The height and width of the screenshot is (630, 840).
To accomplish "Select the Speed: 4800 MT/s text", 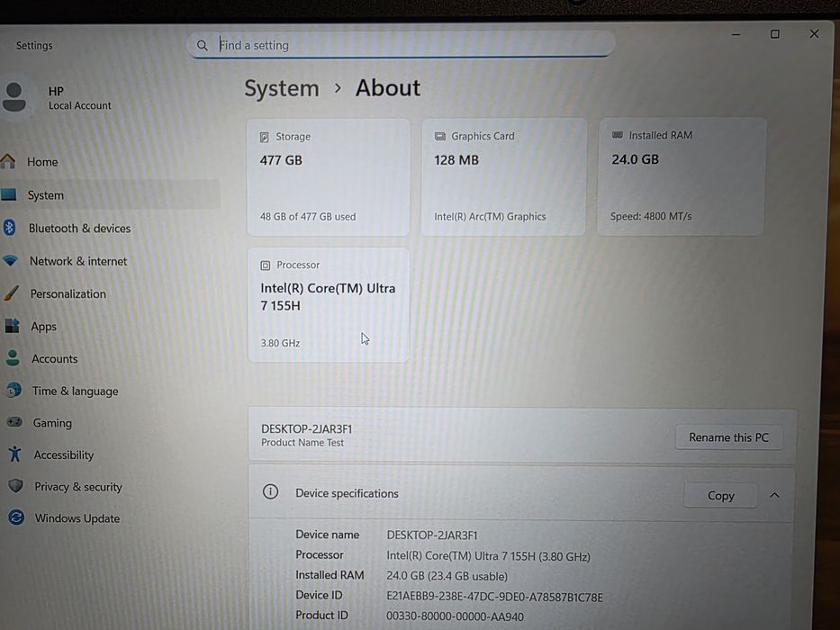I will click(651, 216).
